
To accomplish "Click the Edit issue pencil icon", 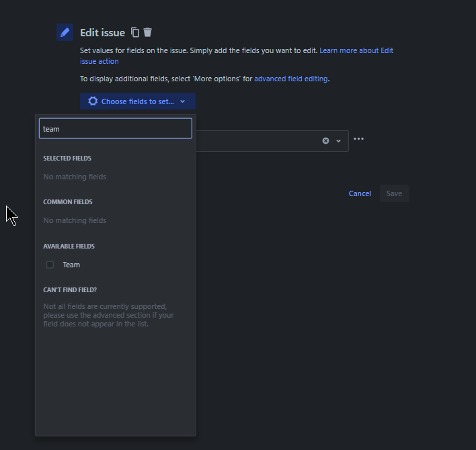I will [65, 32].
